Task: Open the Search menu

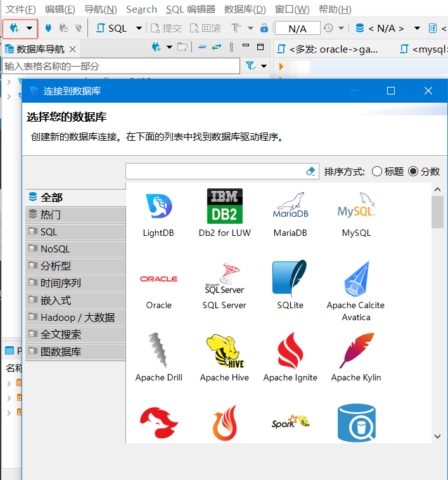Action: [x=141, y=10]
